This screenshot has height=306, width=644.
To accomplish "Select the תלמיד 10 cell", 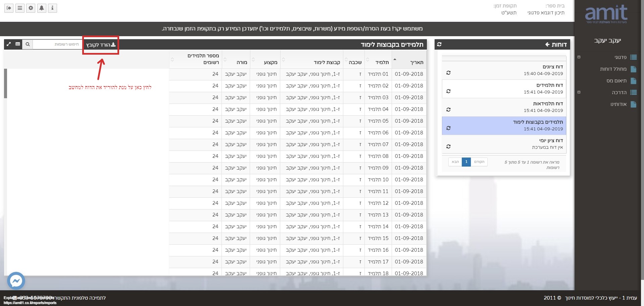I will click(378, 180).
